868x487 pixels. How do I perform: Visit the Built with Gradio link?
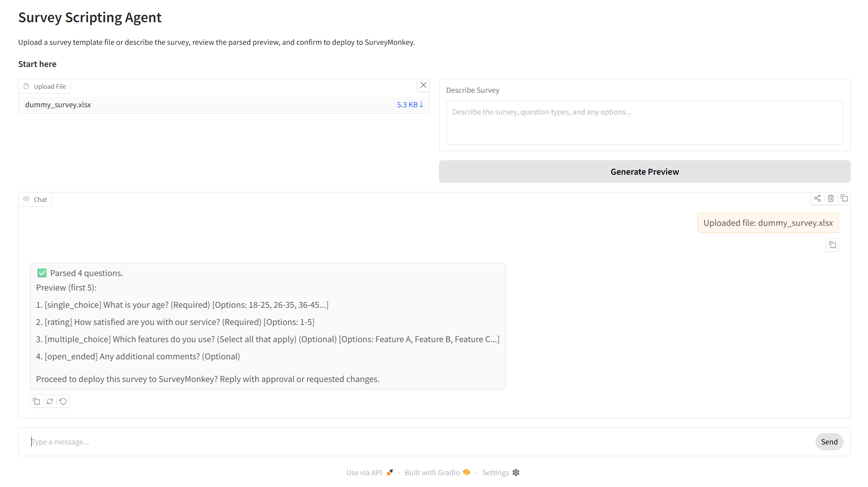tap(432, 473)
